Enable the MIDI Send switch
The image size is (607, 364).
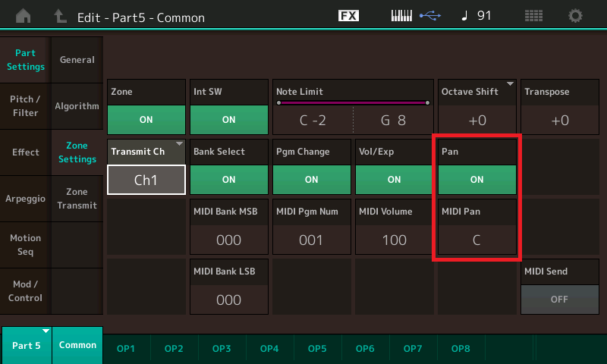559,299
